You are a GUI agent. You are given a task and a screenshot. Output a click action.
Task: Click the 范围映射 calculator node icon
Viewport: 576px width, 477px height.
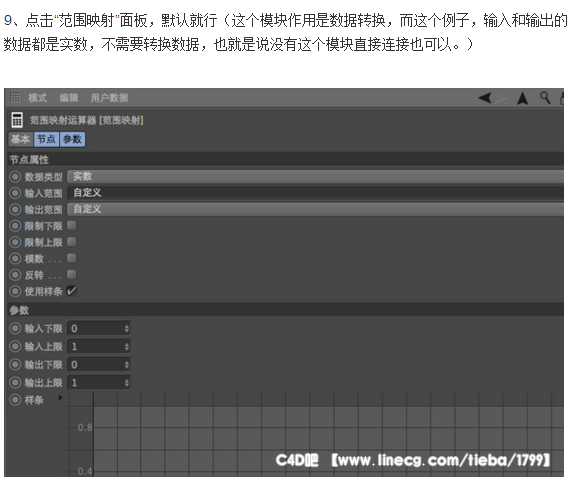(17, 119)
